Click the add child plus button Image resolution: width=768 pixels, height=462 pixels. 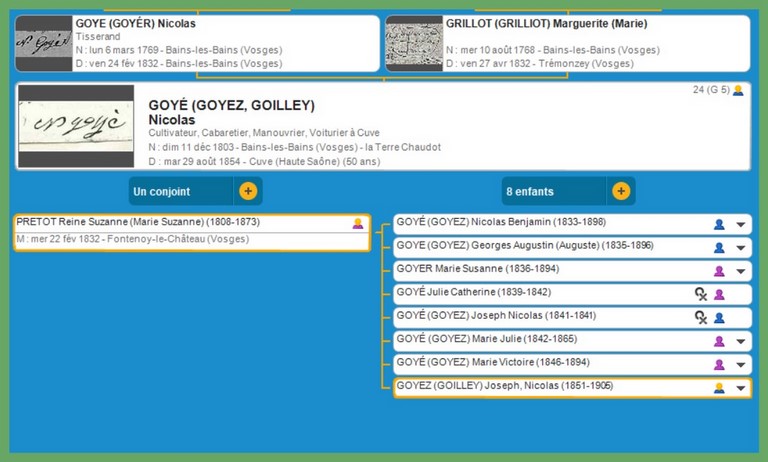[x=620, y=191]
